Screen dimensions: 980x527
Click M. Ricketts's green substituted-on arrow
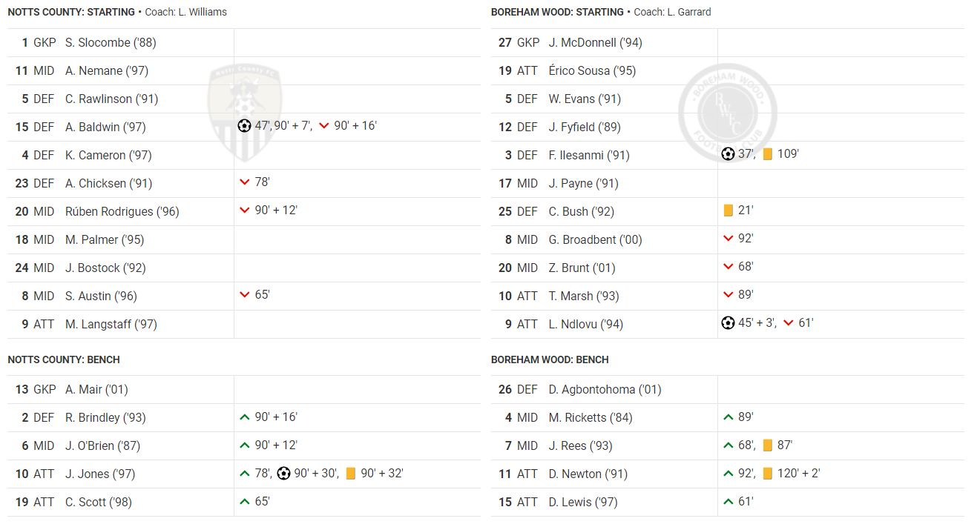(729, 417)
